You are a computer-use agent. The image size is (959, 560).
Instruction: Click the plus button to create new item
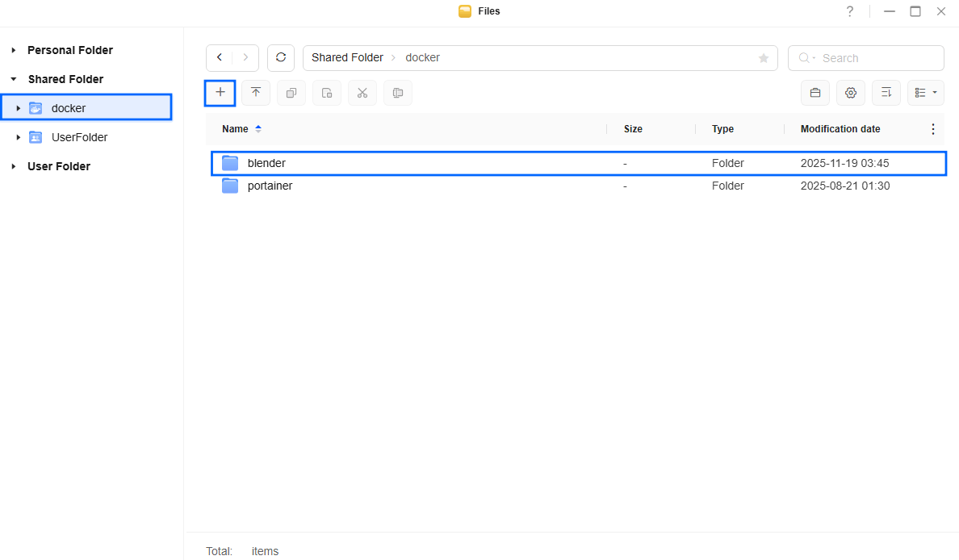pyautogui.click(x=220, y=93)
